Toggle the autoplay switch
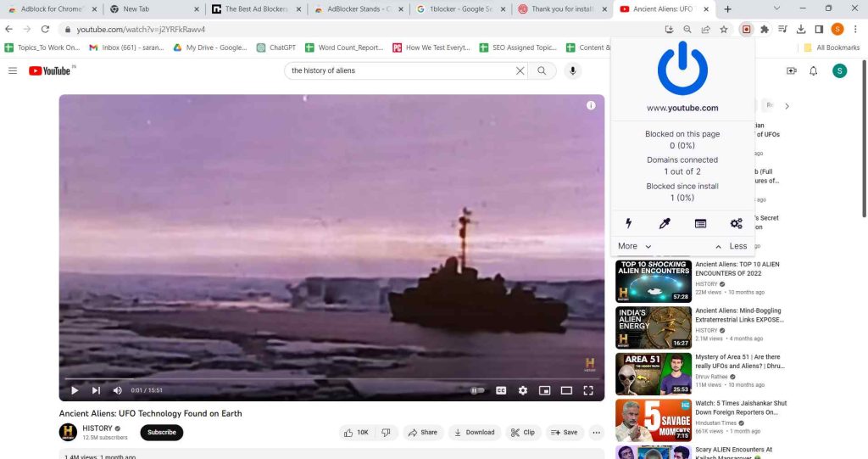The width and height of the screenshot is (868, 459). coord(477,390)
